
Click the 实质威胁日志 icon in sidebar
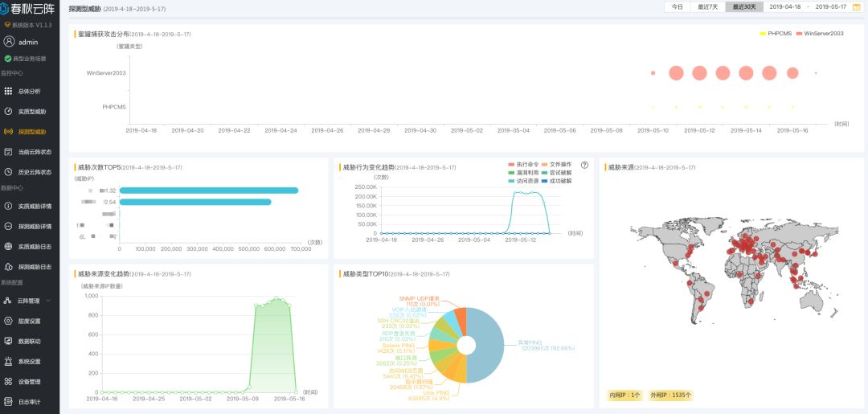point(8,246)
